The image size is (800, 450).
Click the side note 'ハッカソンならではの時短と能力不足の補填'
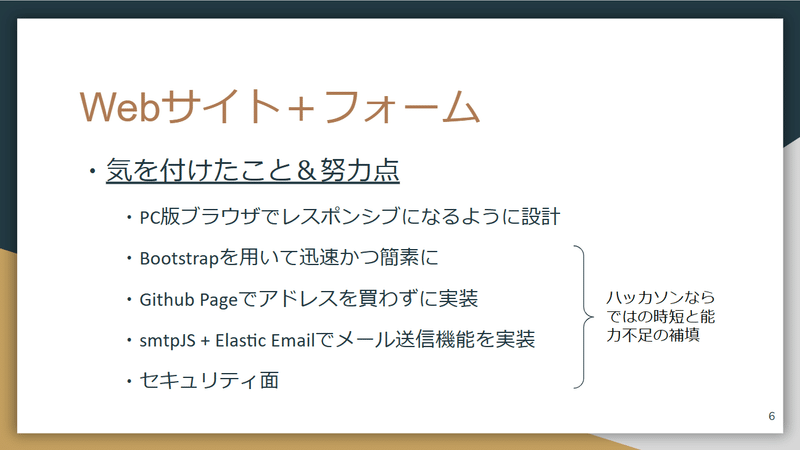point(660,316)
